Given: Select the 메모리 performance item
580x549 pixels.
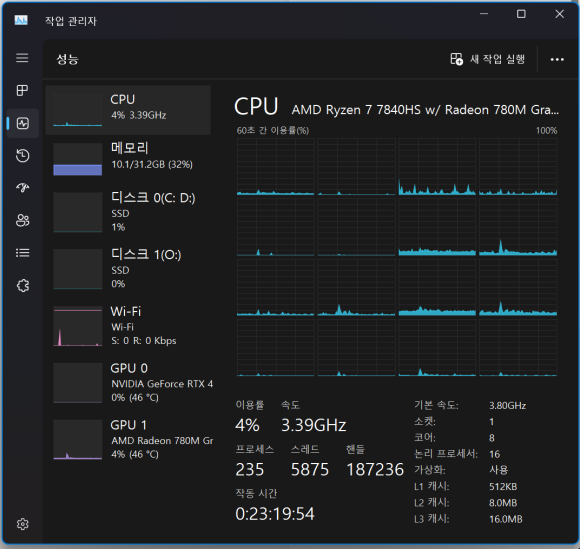Looking at the screenshot, I should coord(128,159).
